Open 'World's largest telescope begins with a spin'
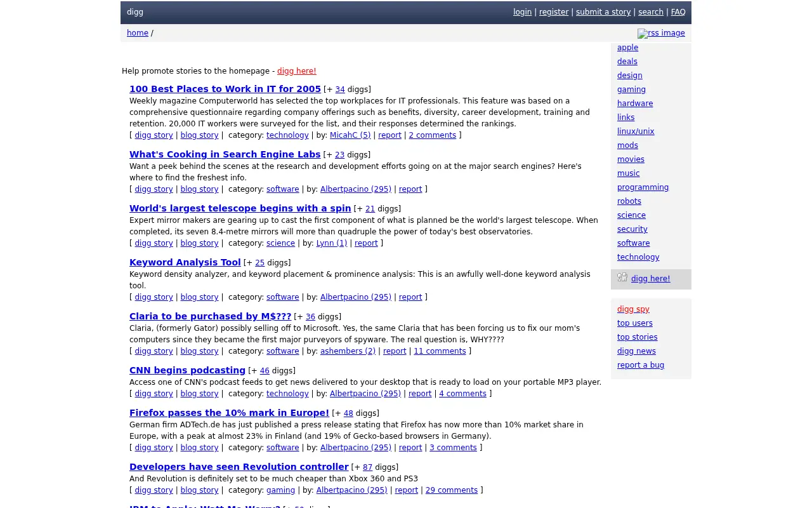This screenshot has width=812, height=508. click(x=240, y=208)
